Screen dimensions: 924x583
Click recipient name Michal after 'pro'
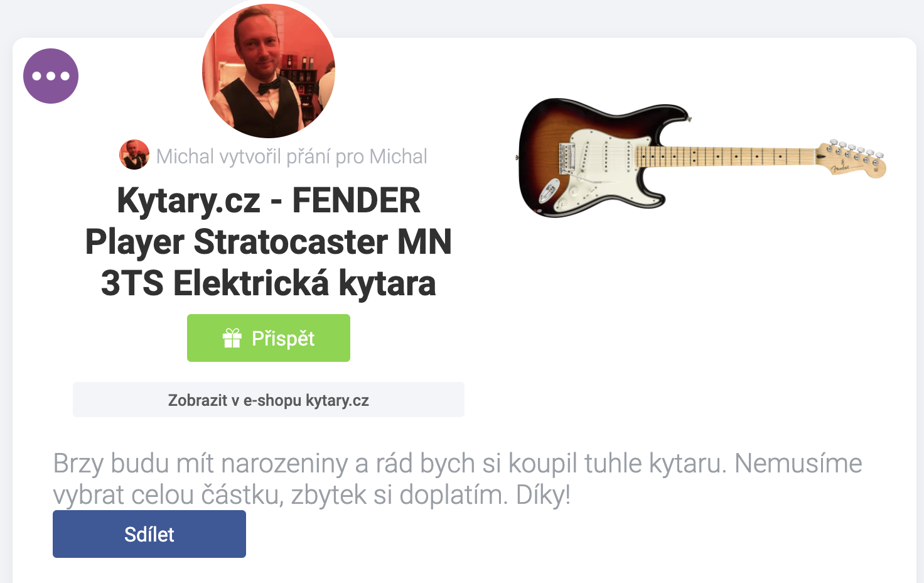coord(398,156)
